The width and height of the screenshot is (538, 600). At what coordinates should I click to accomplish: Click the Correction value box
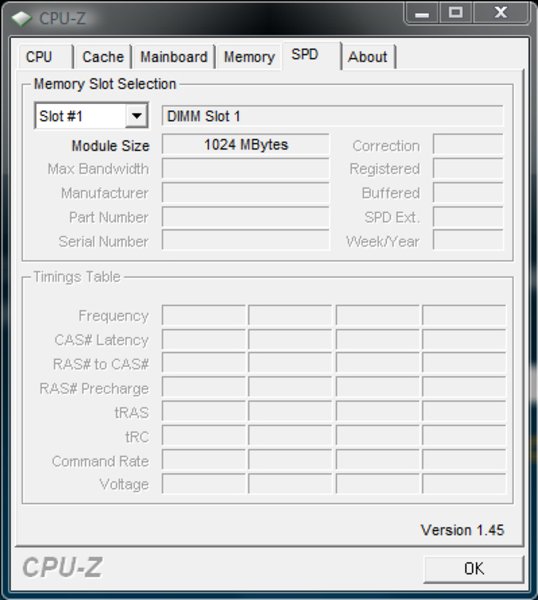pos(468,144)
